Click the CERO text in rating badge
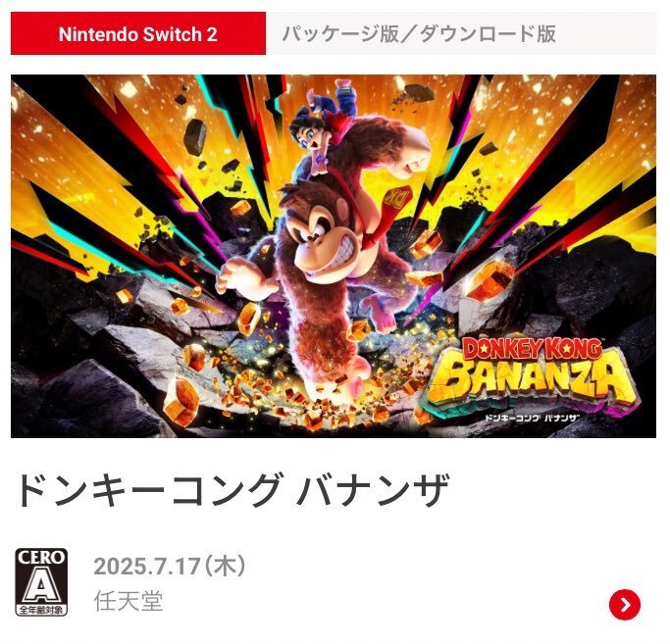The width and height of the screenshot is (670, 644). pyautogui.click(x=41, y=558)
